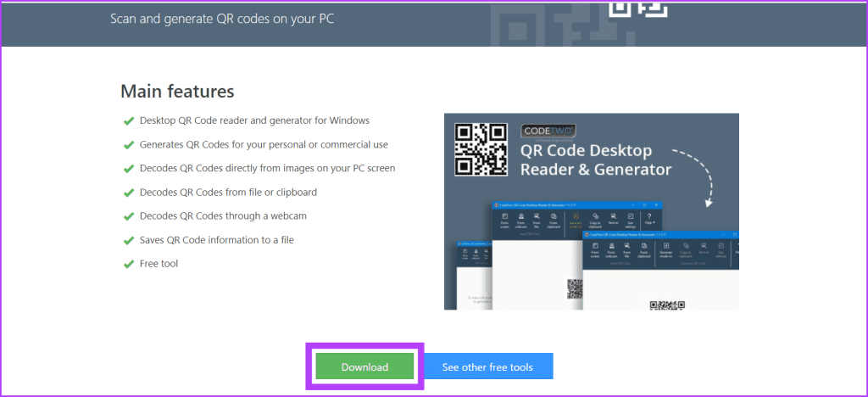Screen dimensions: 868x397
Task: Select text 'Decodes QR Codes through a webcam'
Action: click(223, 216)
